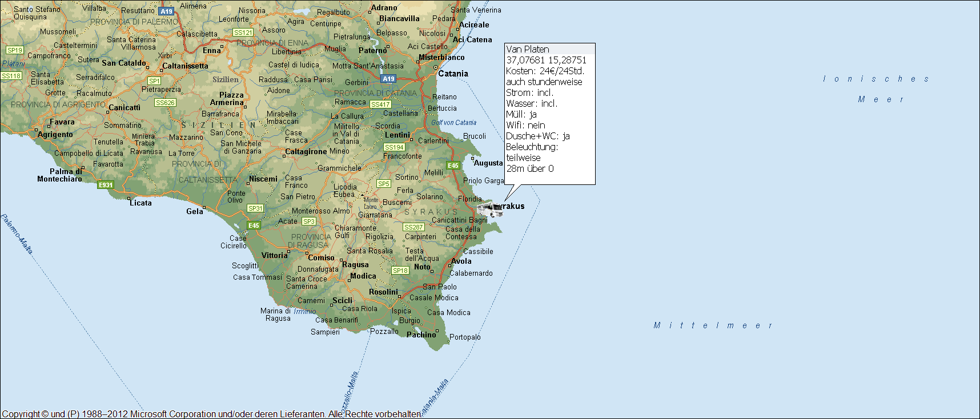Click the Avola town label
This screenshot has height=419, width=980.
pyautogui.click(x=461, y=261)
